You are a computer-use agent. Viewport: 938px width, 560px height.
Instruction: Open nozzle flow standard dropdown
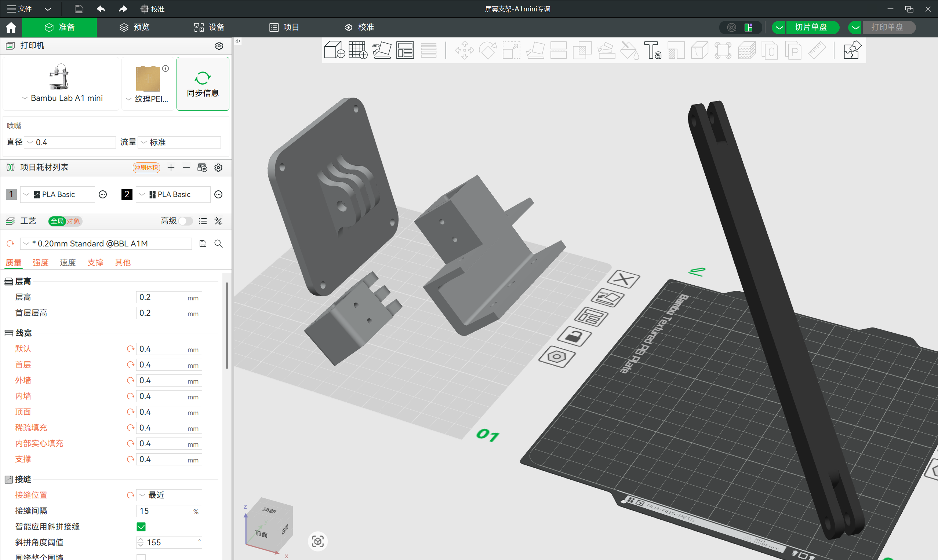(x=179, y=142)
